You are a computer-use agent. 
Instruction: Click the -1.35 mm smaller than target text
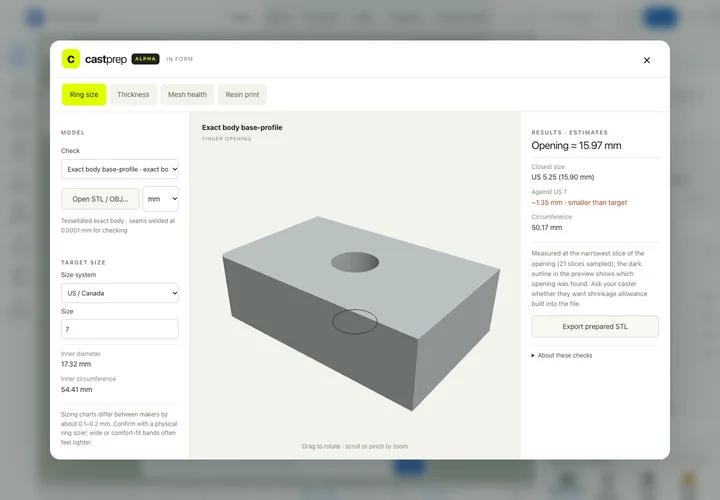tap(579, 202)
